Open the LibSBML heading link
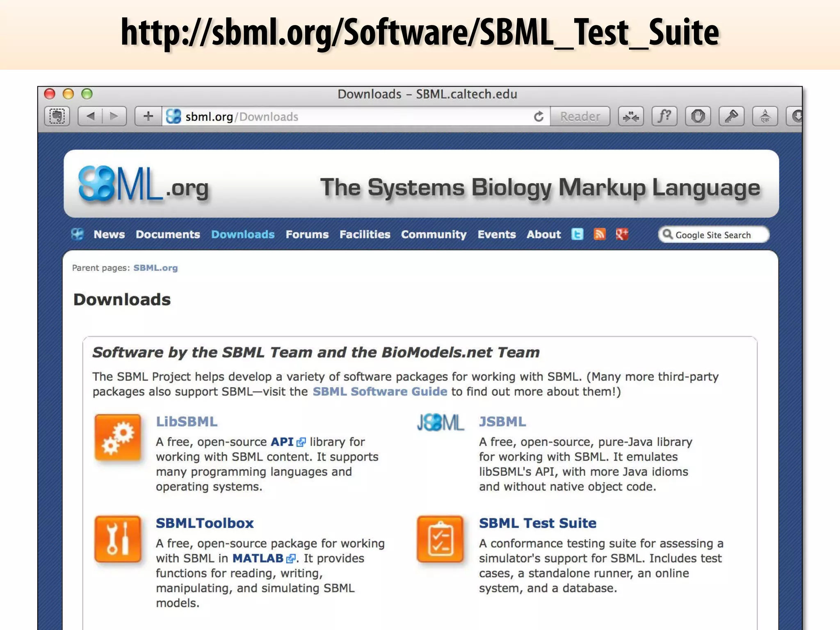This screenshot has height=630, width=840. (x=187, y=422)
